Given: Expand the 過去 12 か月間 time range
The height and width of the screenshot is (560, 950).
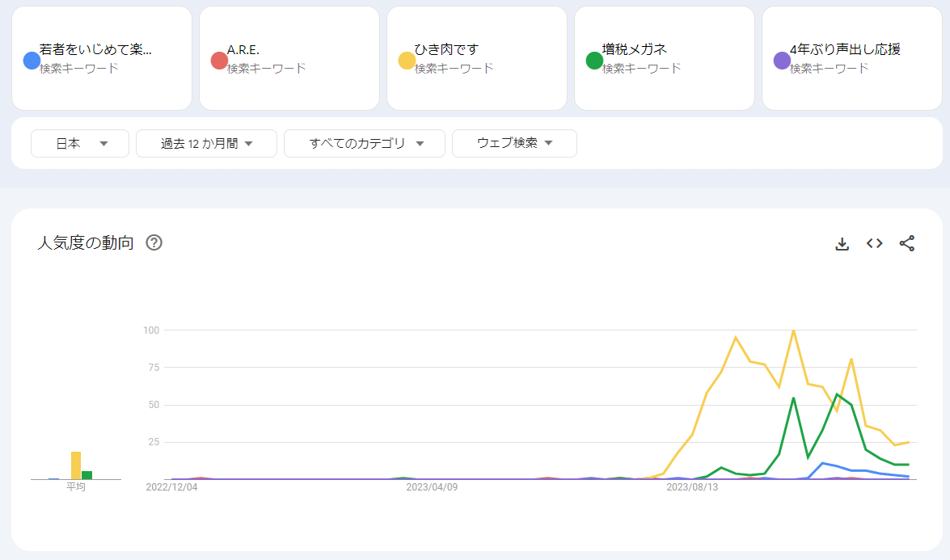Looking at the screenshot, I should tap(206, 143).
